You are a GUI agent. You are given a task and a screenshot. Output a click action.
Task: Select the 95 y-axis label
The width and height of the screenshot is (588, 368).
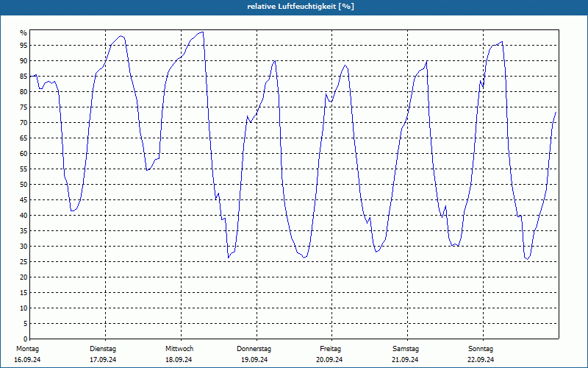point(24,46)
